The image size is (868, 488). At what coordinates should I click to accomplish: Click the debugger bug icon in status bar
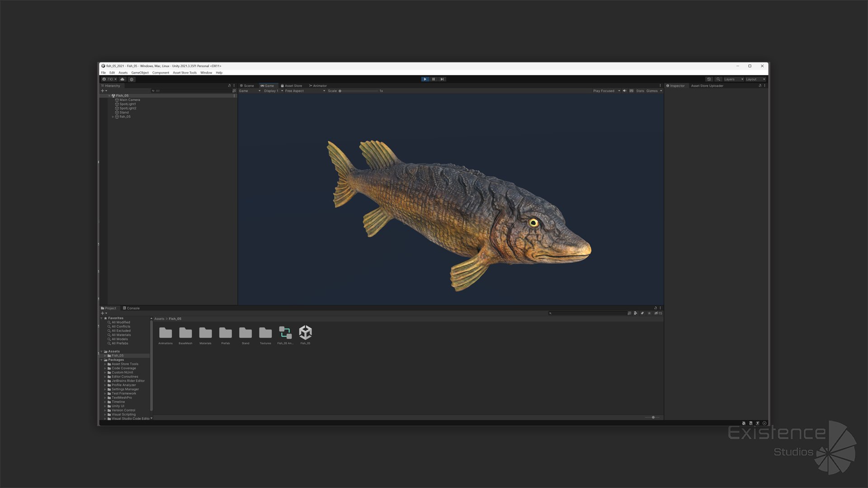click(x=744, y=423)
